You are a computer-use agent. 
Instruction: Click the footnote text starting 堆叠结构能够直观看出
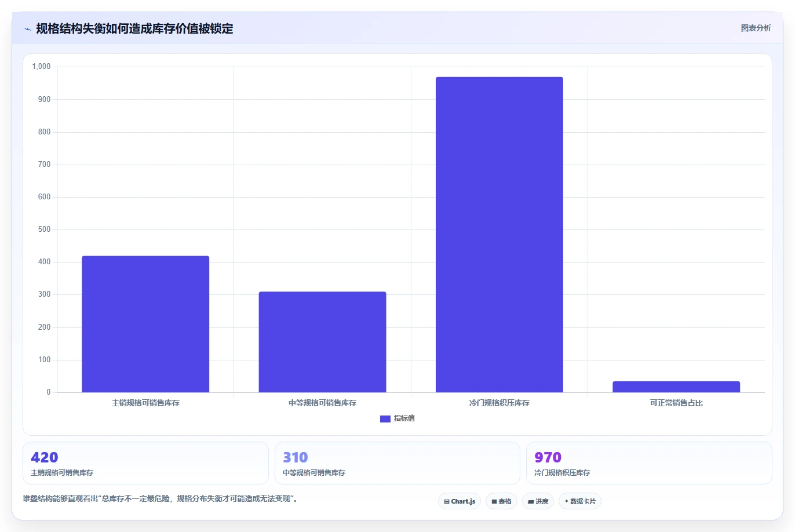(160, 498)
